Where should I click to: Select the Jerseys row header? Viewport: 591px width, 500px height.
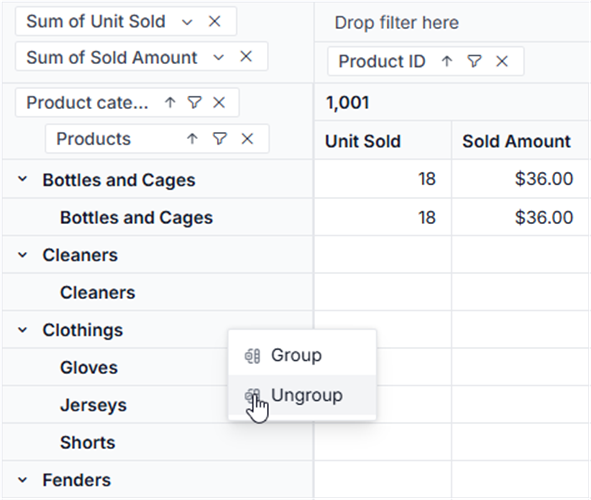coord(93,405)
